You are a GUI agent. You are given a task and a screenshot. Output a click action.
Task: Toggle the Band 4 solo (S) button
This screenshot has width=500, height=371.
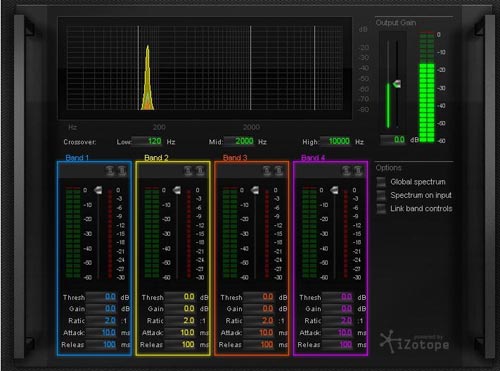click(x=346, y=171)
